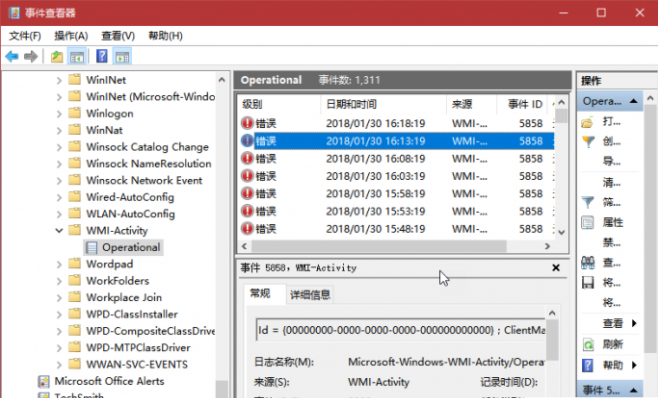658x398 pixels.
Task: Open the 帮助(H) menu
Action: pyautogui.click(x=165, y=36)
